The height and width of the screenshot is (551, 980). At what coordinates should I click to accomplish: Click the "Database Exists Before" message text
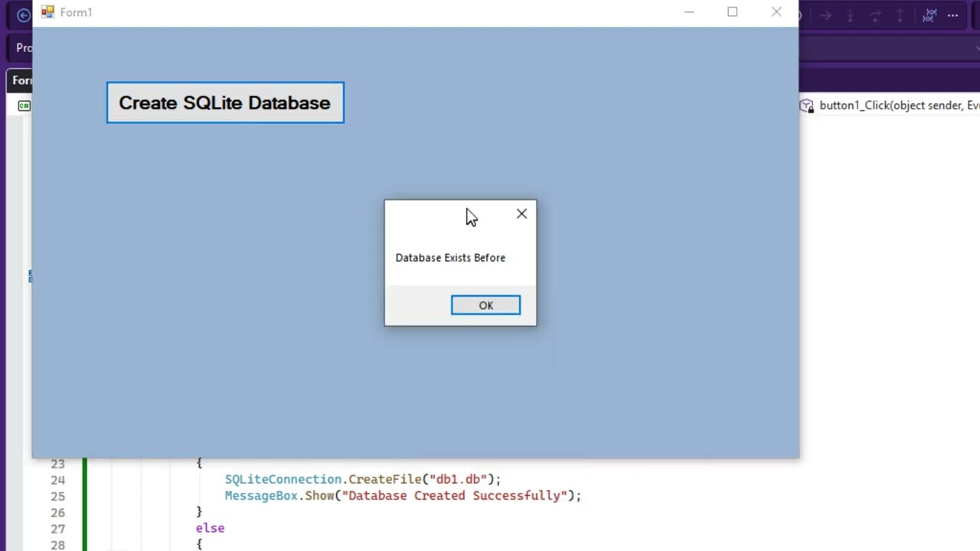[450, 258]
